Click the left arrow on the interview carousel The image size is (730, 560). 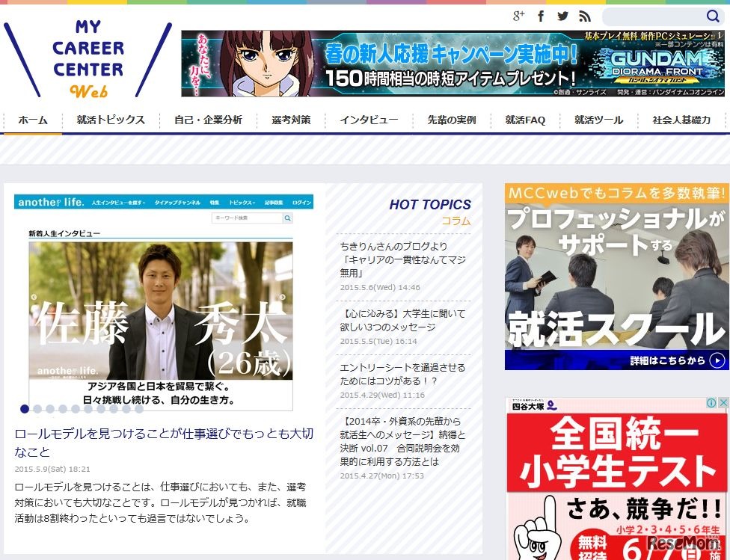coord(32,296)
